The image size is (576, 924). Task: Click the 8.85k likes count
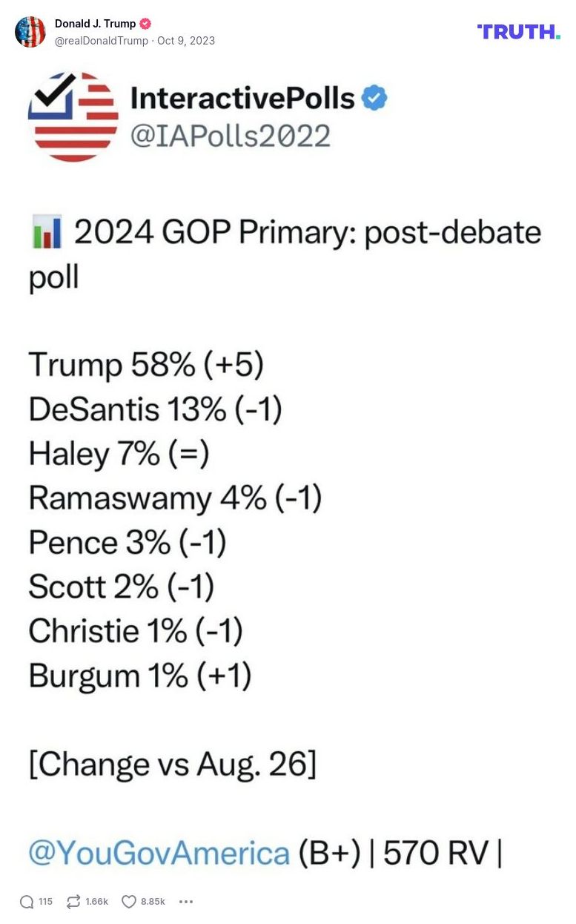pos(153,902)
